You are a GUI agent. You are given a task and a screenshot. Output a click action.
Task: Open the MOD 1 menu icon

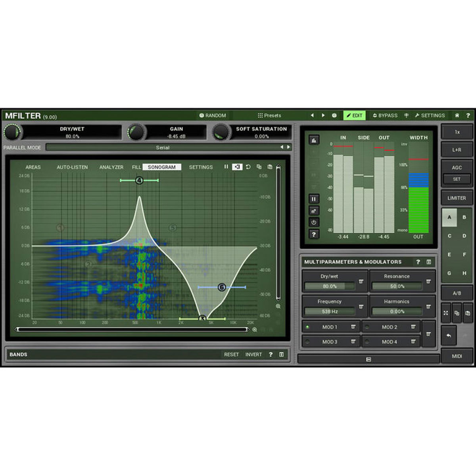tap(353, 327)
